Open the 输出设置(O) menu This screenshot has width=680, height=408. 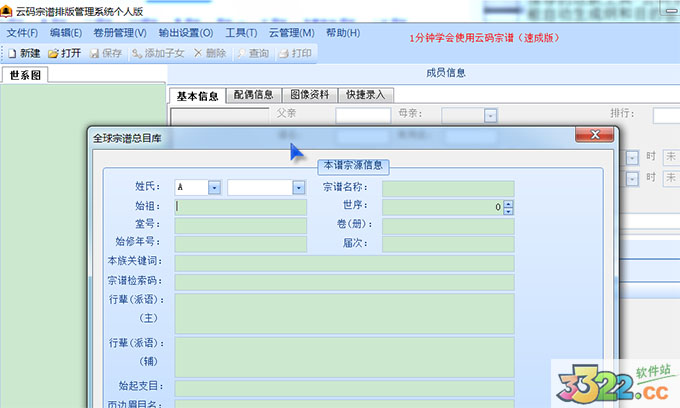186,33
